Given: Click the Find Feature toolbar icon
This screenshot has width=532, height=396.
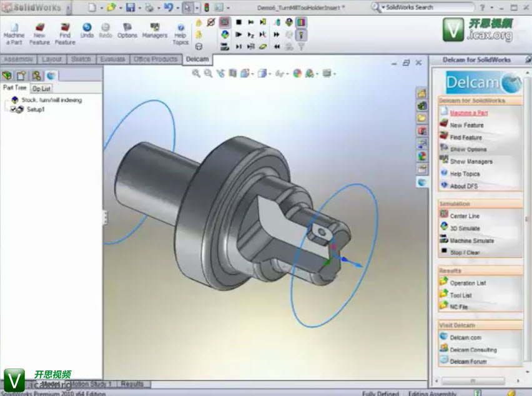Looking at the screenshot, I should pos(65,34).
